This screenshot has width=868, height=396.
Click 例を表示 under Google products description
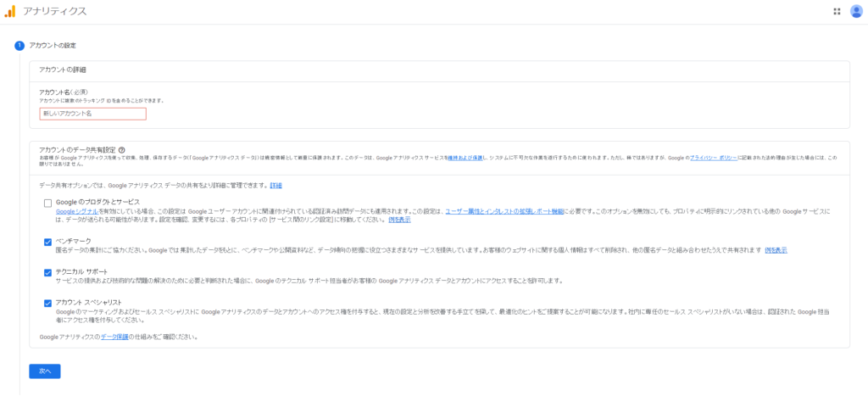pos(399,220)
